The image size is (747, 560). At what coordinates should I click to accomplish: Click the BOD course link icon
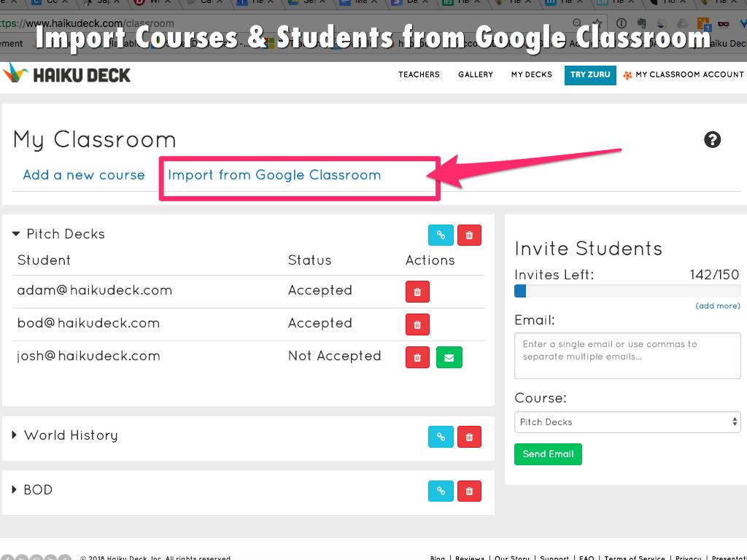pos(441,491)
